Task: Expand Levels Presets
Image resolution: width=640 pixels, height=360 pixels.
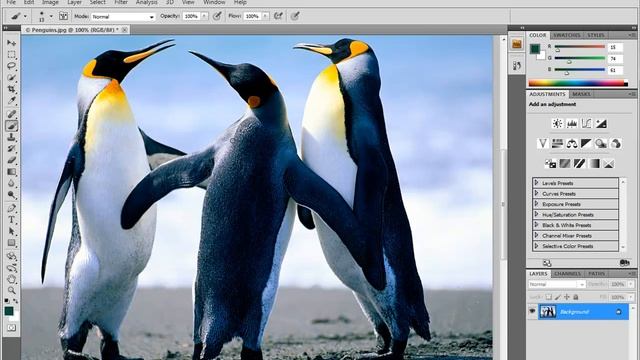Action: (x=536, y=183)
